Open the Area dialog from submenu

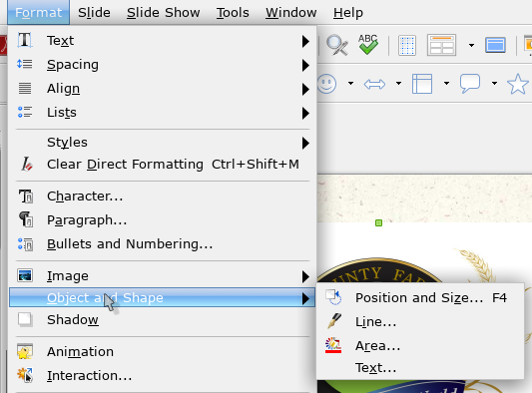(x=420, y=345)
